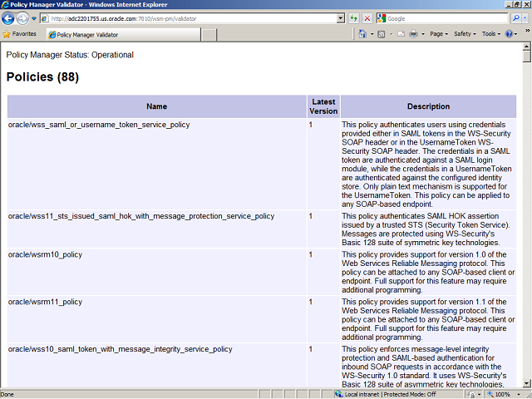Open a new blank tab
The width and height of the screenshot is (532, 399).
pyautogui.click(x=209, y=34)
